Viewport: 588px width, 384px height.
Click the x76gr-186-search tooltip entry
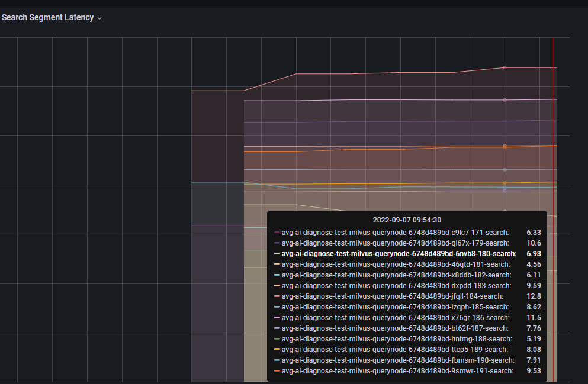click(396, 317)
